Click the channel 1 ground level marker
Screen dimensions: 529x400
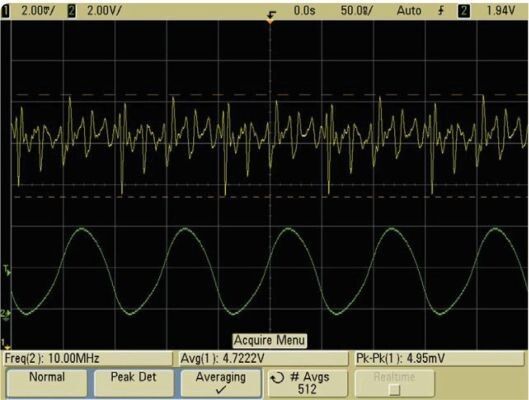pos(5,344)
